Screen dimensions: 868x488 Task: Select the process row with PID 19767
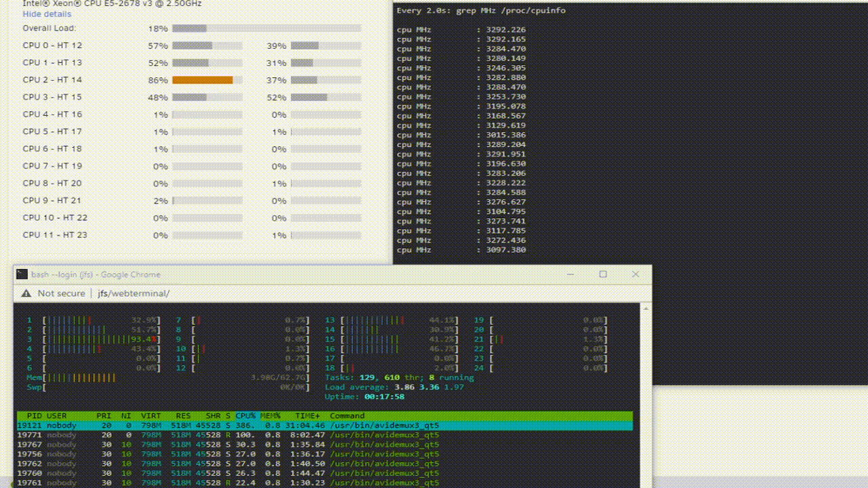coord(324,445)
